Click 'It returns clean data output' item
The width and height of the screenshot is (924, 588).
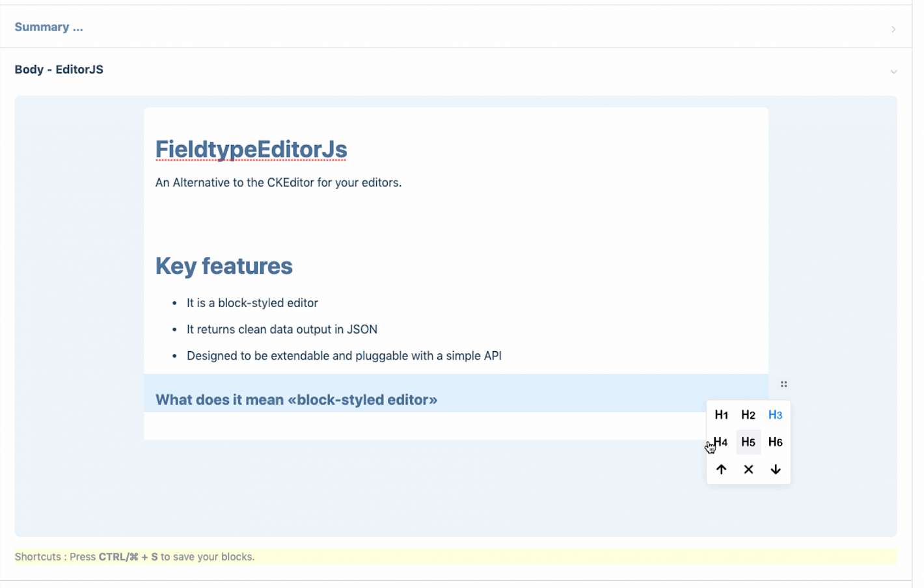point(282,330)
